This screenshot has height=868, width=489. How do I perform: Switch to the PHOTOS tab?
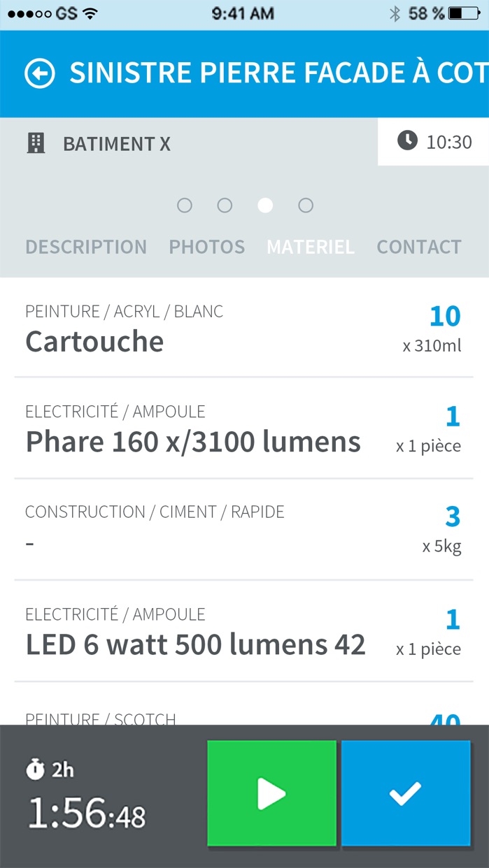(207, 247)
